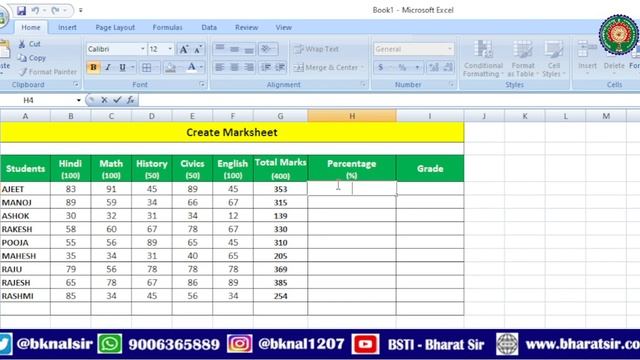Click Merge & Center button

(326, 67)
